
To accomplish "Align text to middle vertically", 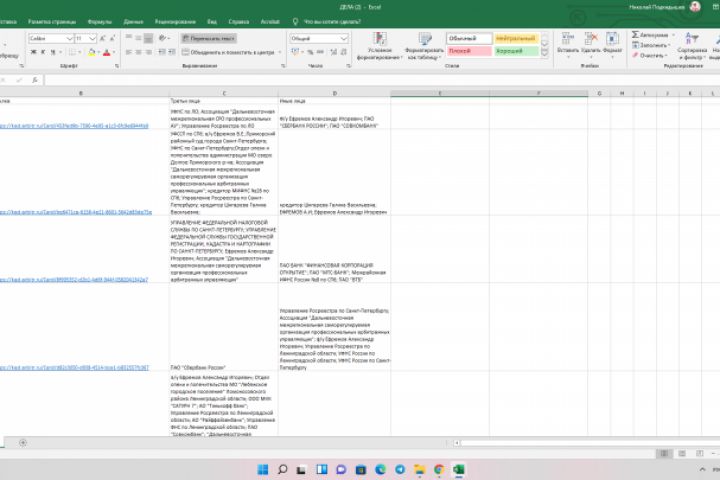I will [x=138, y=39].
